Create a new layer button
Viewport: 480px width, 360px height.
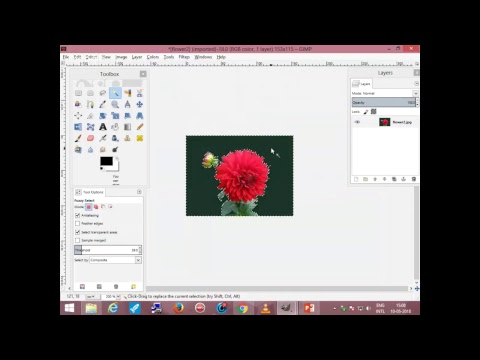pos(356,179)
